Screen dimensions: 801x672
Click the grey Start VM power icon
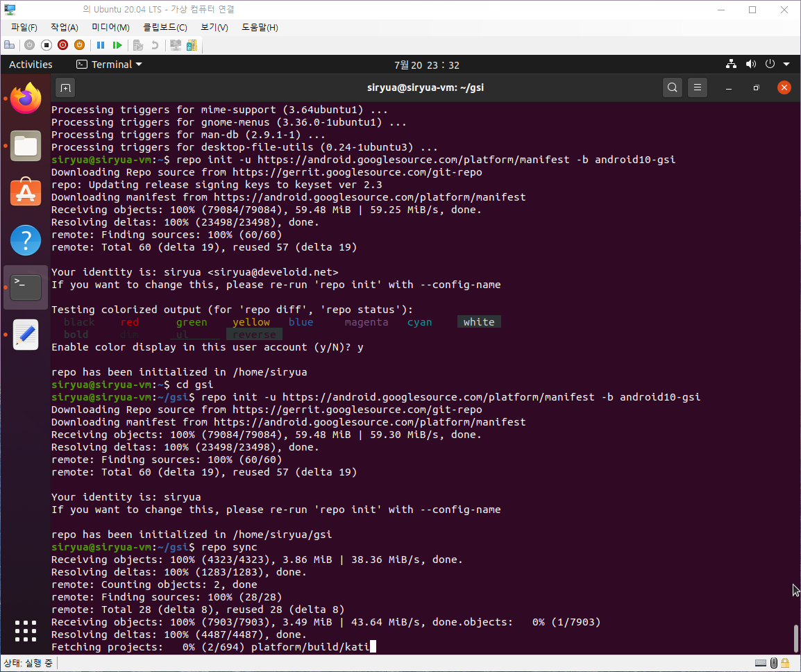pyautogui.click(x=30, y=45)
